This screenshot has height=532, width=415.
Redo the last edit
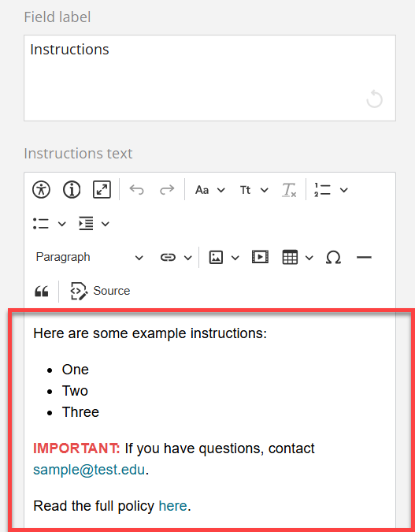click(x=167, y=189)
